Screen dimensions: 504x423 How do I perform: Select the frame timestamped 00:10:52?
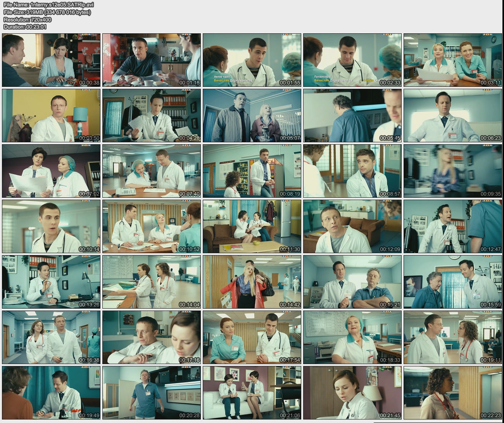pyautogui.click(x=152, y=226)
